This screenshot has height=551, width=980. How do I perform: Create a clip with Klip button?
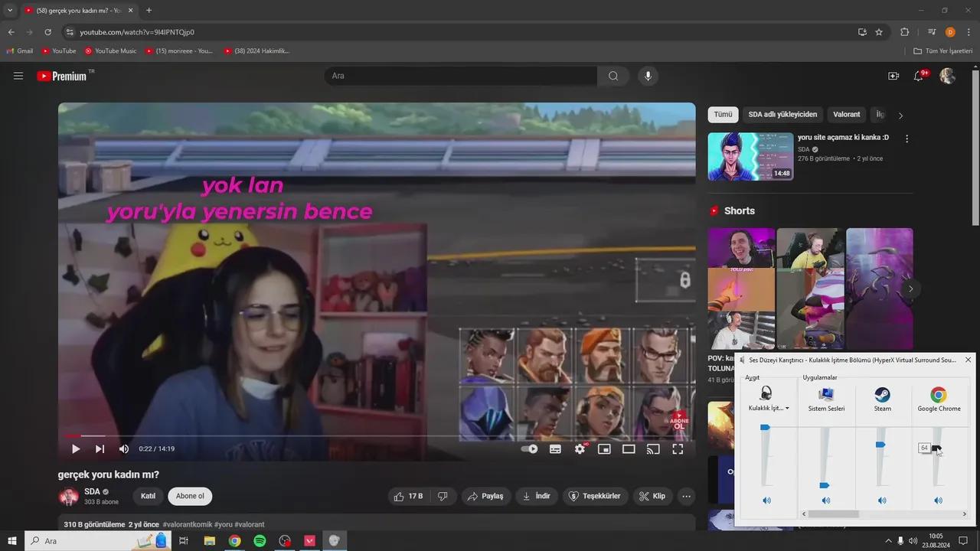[x=652, y=496]
